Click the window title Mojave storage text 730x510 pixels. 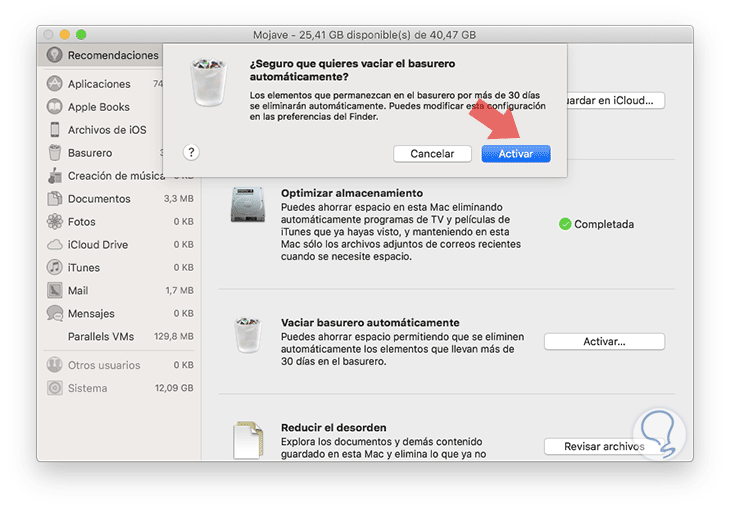point(364,35)
